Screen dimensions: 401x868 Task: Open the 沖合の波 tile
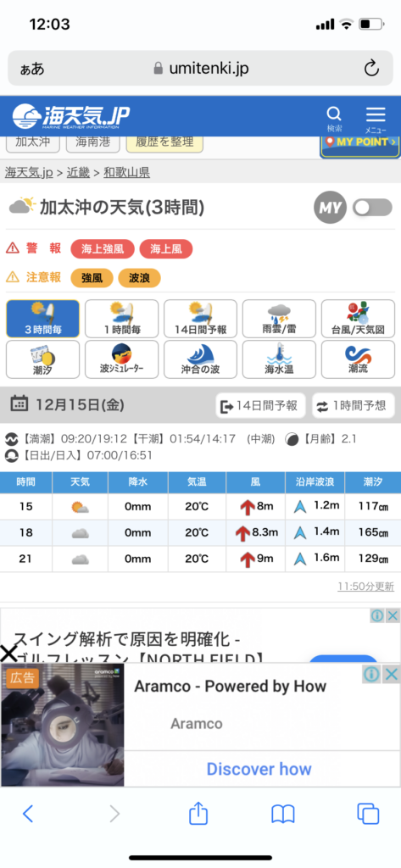[200, 359]
